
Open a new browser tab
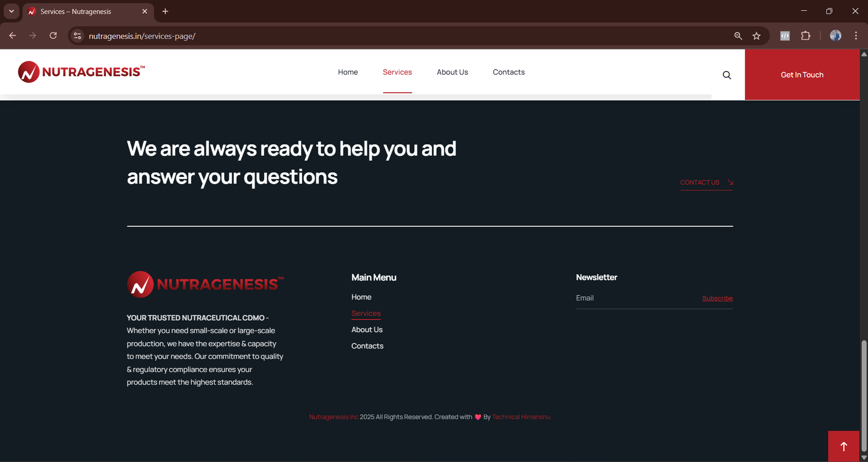tap(165, 11)
